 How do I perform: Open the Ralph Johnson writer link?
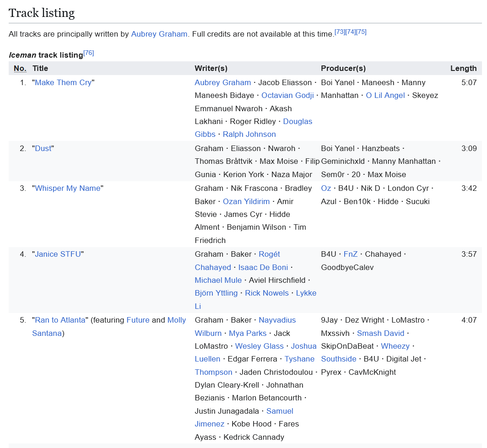(x=249, y=134)
